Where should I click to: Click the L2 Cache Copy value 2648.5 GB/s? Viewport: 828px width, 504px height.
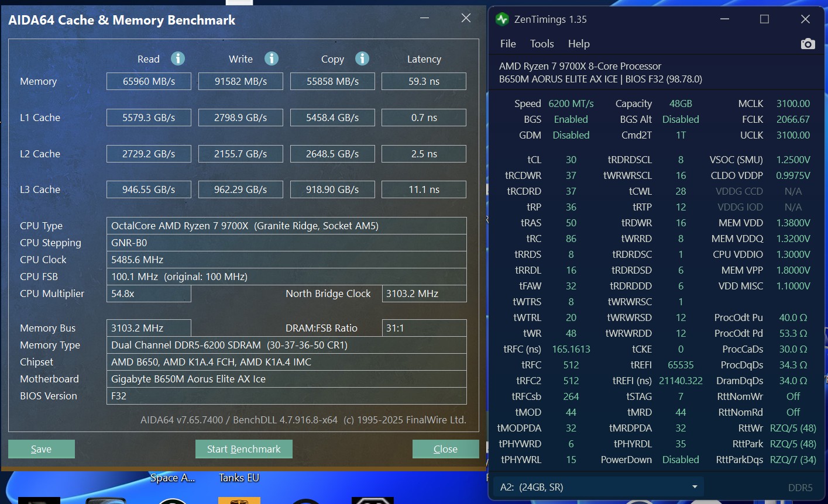coord(332,154)
